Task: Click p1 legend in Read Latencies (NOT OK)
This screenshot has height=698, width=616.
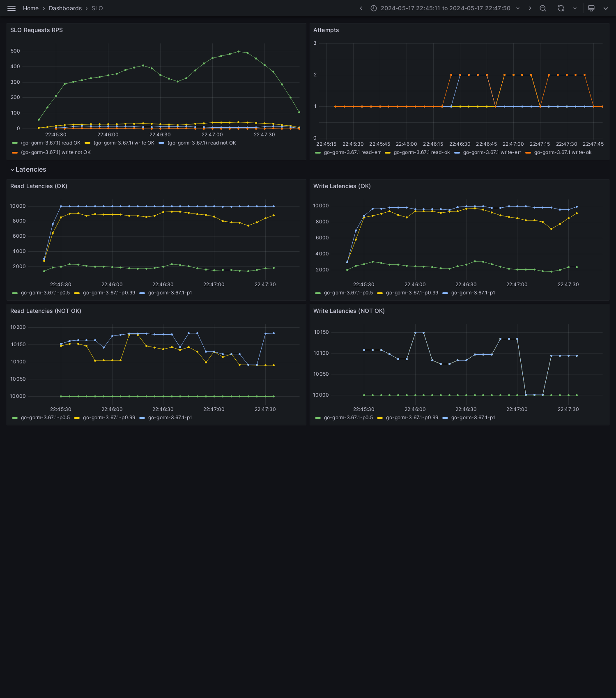Action: point(170,418)
